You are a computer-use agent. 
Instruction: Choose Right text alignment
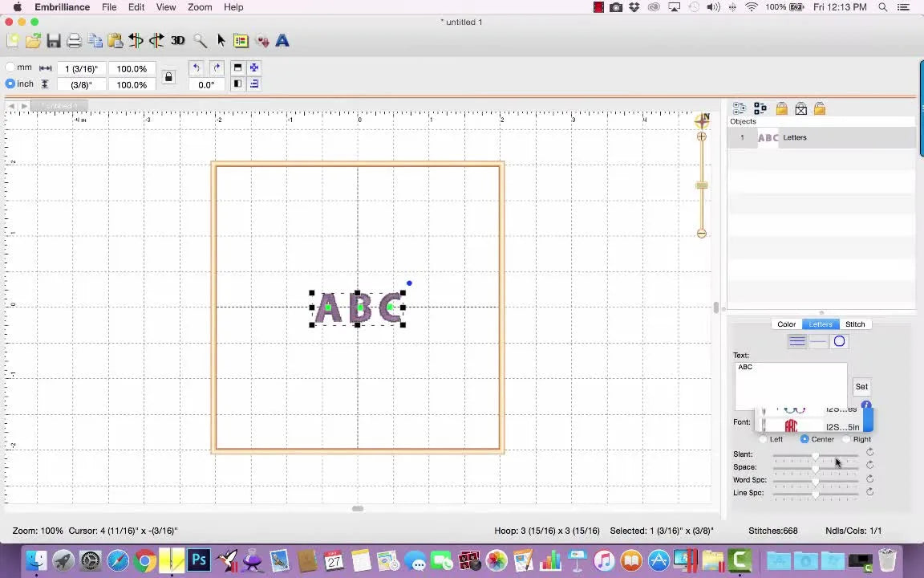point(846,439)
